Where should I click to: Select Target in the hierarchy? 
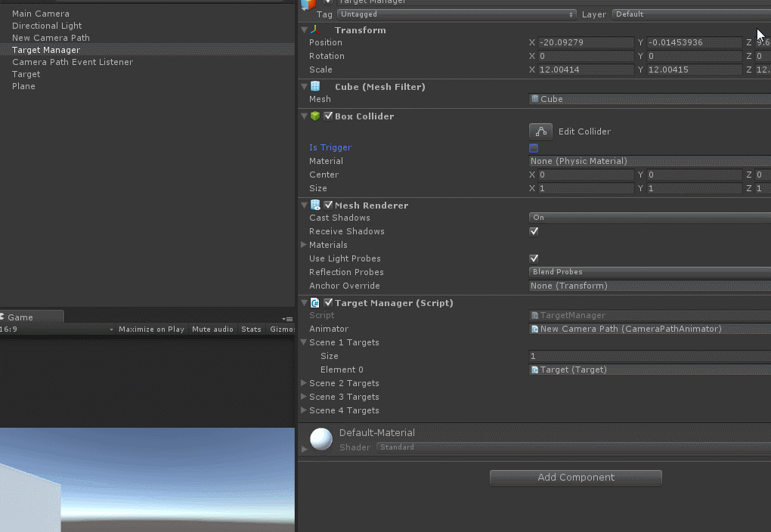pos(26,74)
